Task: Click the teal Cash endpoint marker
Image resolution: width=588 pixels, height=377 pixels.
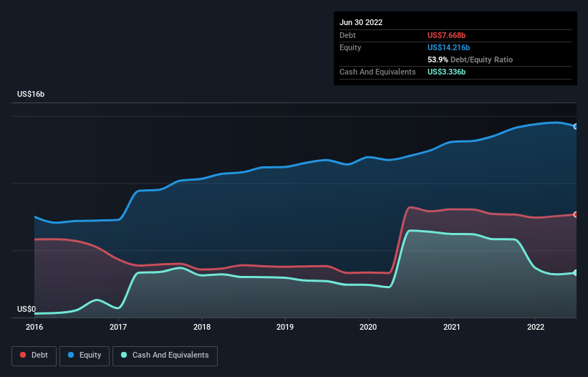Action: [x=576, y=272]
